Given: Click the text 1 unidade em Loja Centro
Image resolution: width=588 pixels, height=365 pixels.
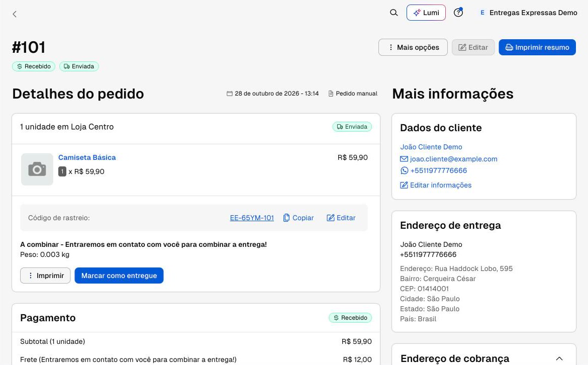Looking at the screenshot, I should 67,127.
